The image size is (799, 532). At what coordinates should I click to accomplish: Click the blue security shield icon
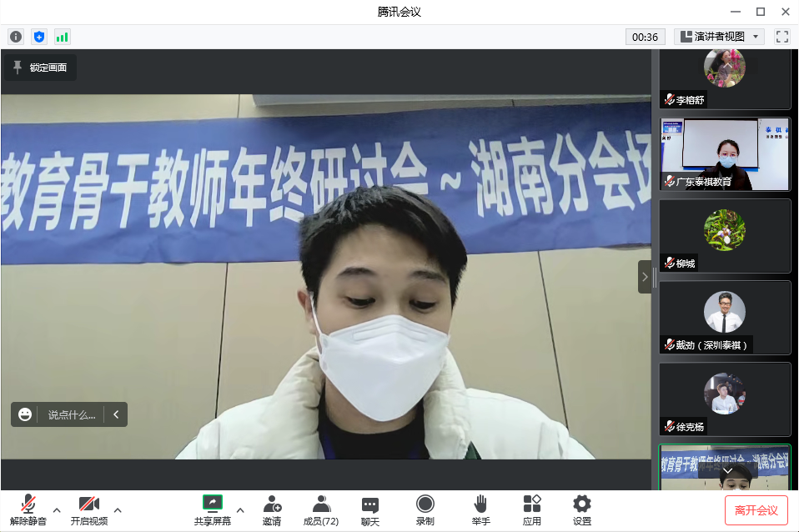click(x=38, y=37)
